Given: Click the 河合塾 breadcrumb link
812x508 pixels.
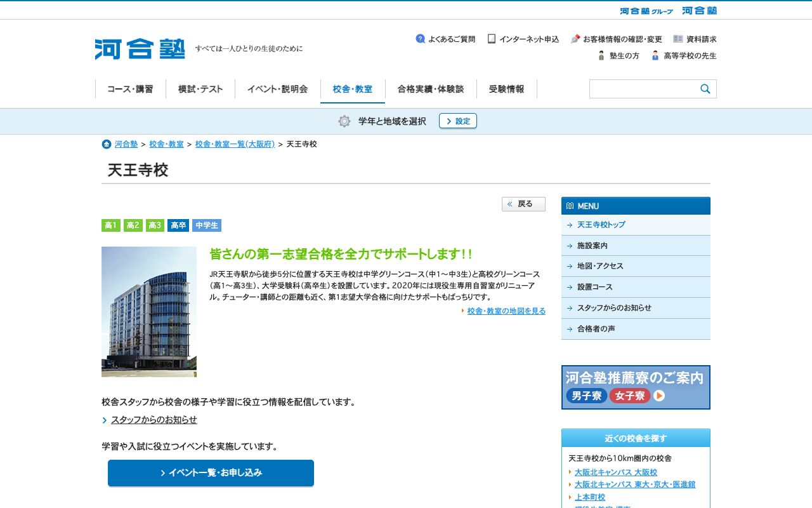Looking at the screenshot, I should pos(126,144).
